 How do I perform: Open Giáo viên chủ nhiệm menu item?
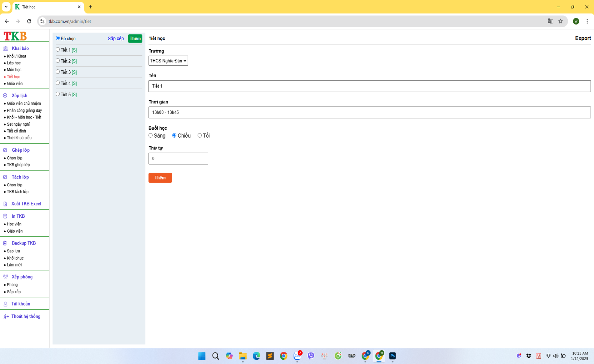pyautogui.click(x=24, y=104)
